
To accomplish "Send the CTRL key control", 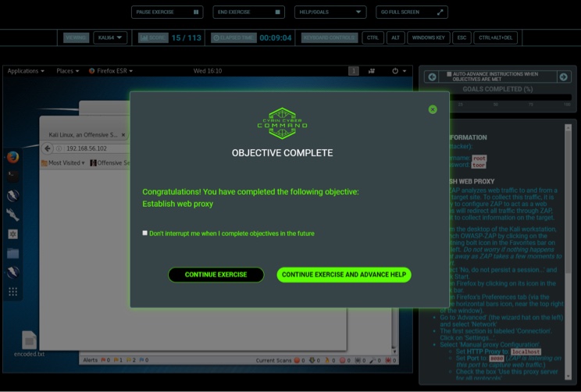I will click(372, 37).
